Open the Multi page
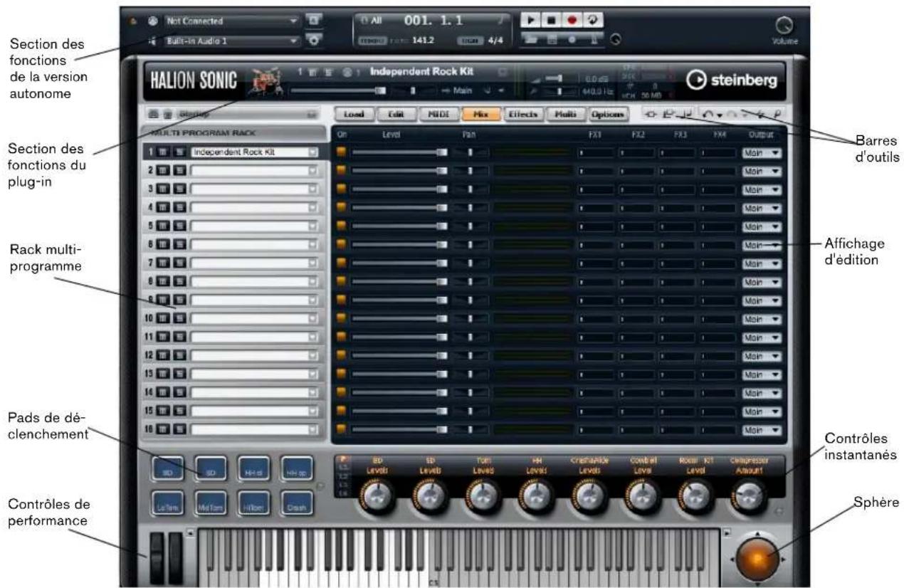Screen dimensions: 904x588 tap(566, 114)
